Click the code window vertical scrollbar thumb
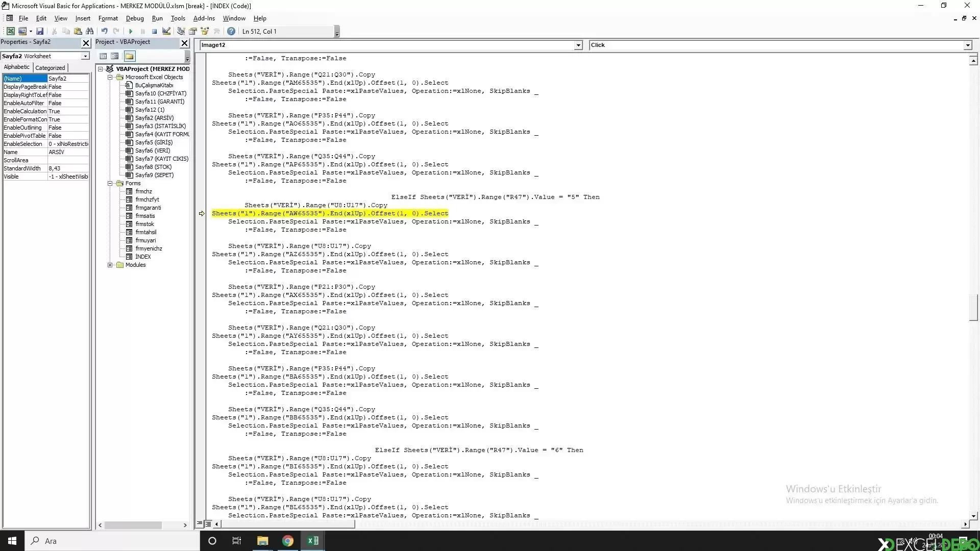The height and width of the screenshot is (551, 980). point(973,308)
